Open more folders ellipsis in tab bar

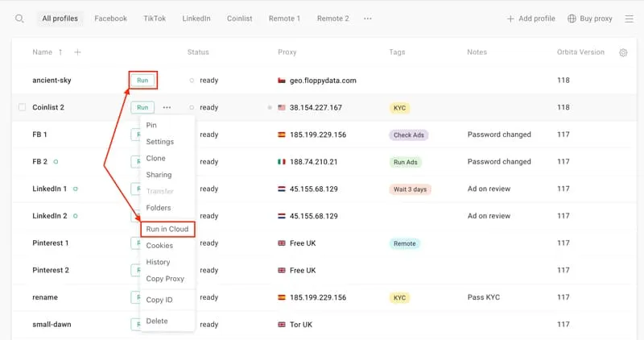[368, 19]
